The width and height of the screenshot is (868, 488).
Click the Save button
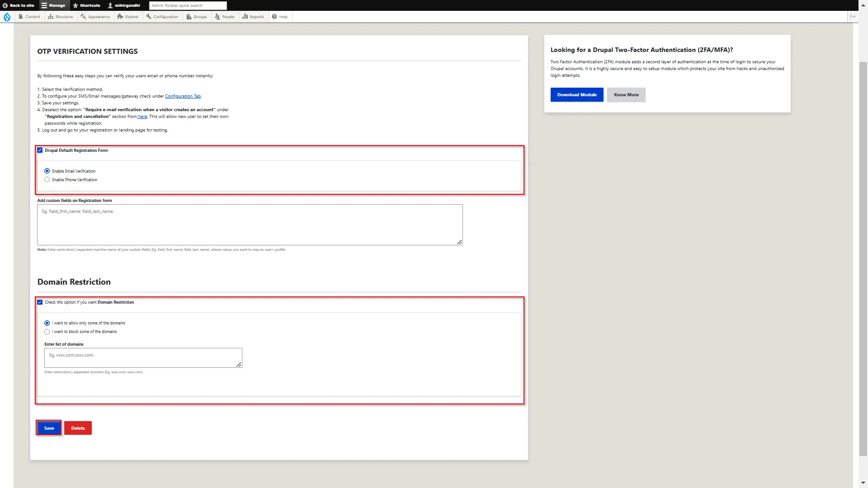click(x=49, y=428)
